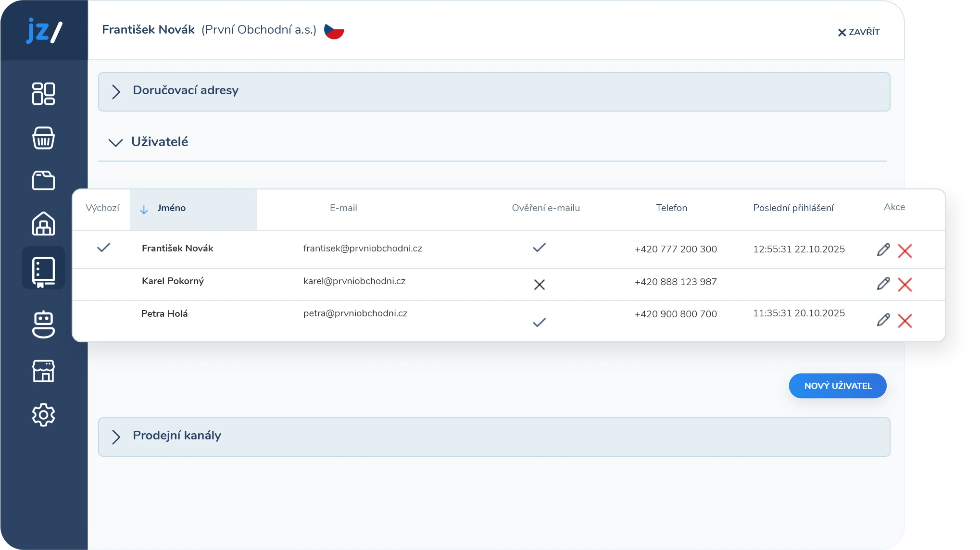The width and height of the screenshot is (980, 550).
Task: Expand the Prodejní kanály section
Action: coord(176,436)
